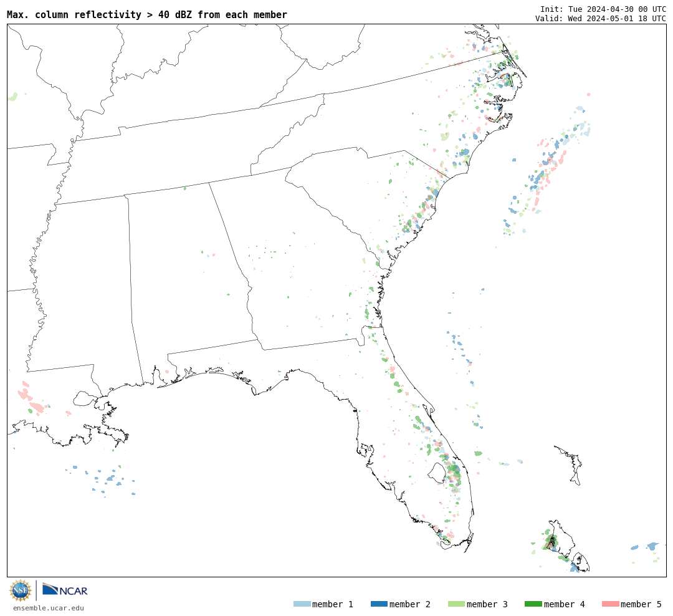Viewport: 673px width, 616px height.
Task: Click the member 1 light blue swatch
Action: pyautogui.click(x=302, y=604)
